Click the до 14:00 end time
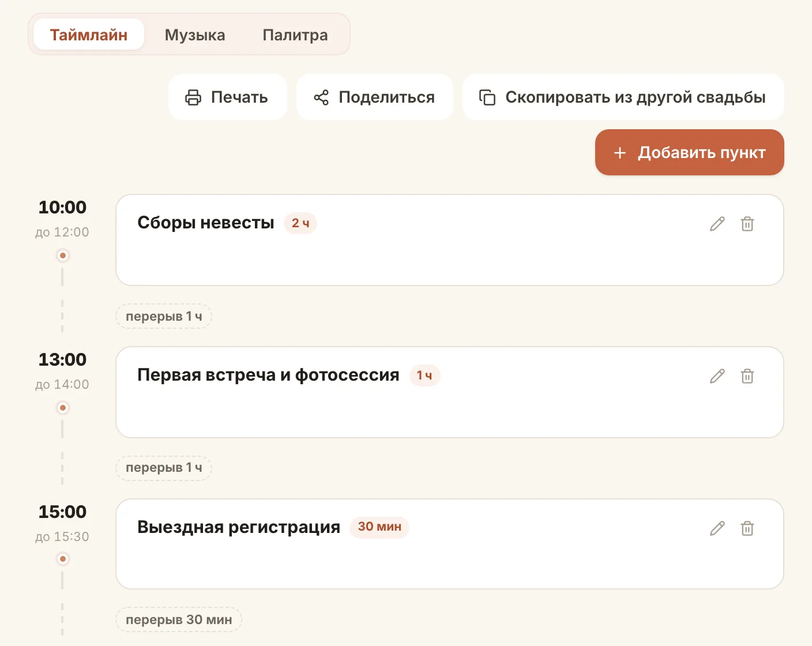 [62, 385]
